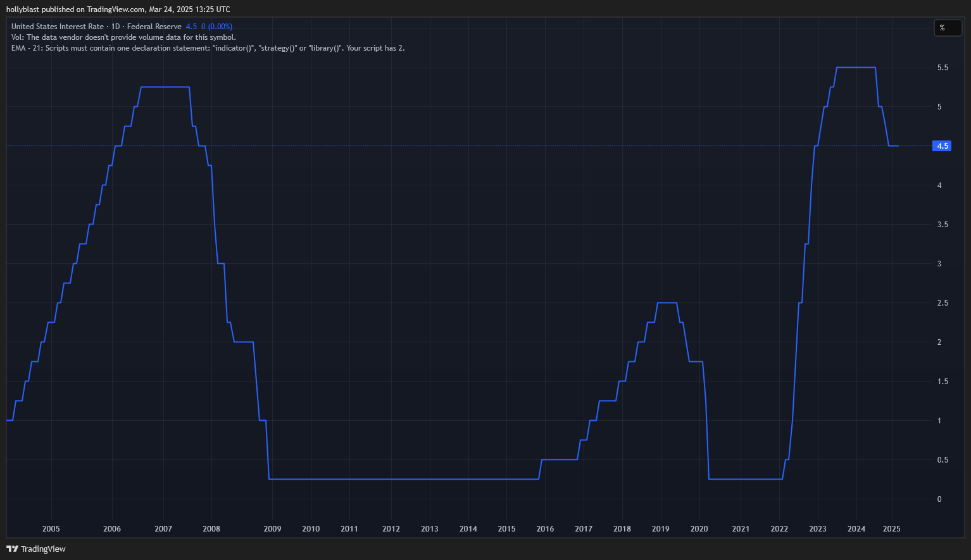This screenshot has width=971, height=560.
Task: Click the 2015 label on time axis
Action: point(506,529)
